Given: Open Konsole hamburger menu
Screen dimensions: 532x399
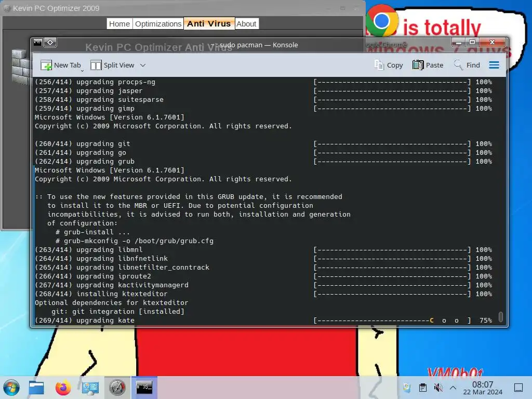Looking at the screenshot, I should click(494, 65).
